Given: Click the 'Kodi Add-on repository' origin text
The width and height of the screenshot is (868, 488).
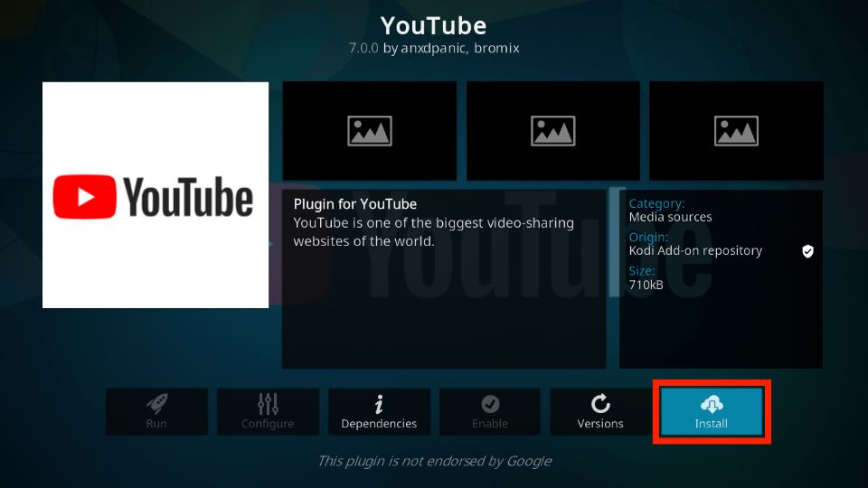Looking at the screenshot, I should click(695, 250).
